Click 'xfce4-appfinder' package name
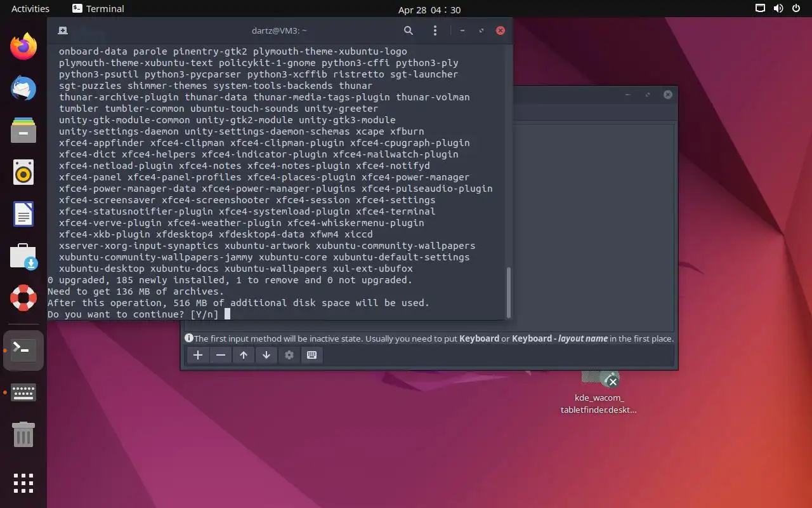812x508 pixels. (x=101, y=143)
